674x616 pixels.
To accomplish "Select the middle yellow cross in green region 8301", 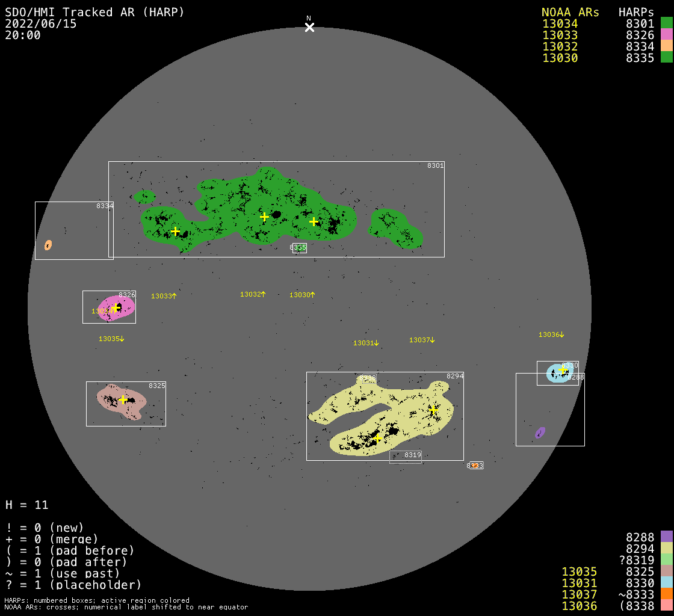I will pyautogui.click(x=264, y=217).
